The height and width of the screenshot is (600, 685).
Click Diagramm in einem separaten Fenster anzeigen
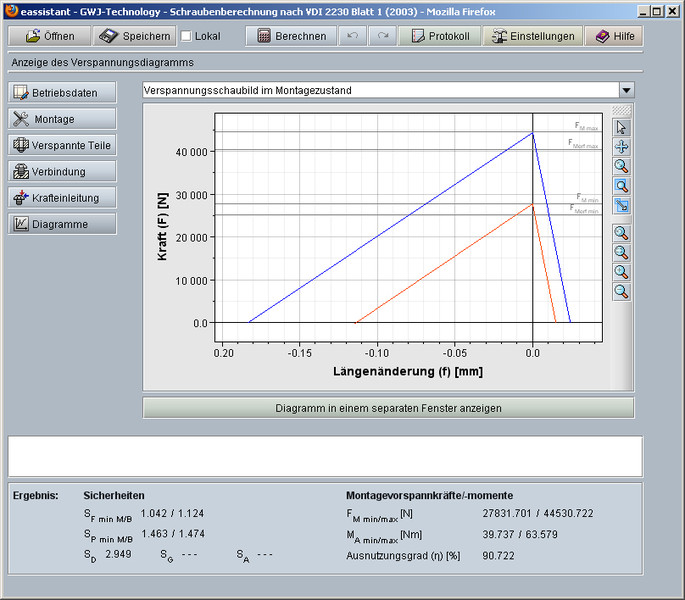point(388,408)
